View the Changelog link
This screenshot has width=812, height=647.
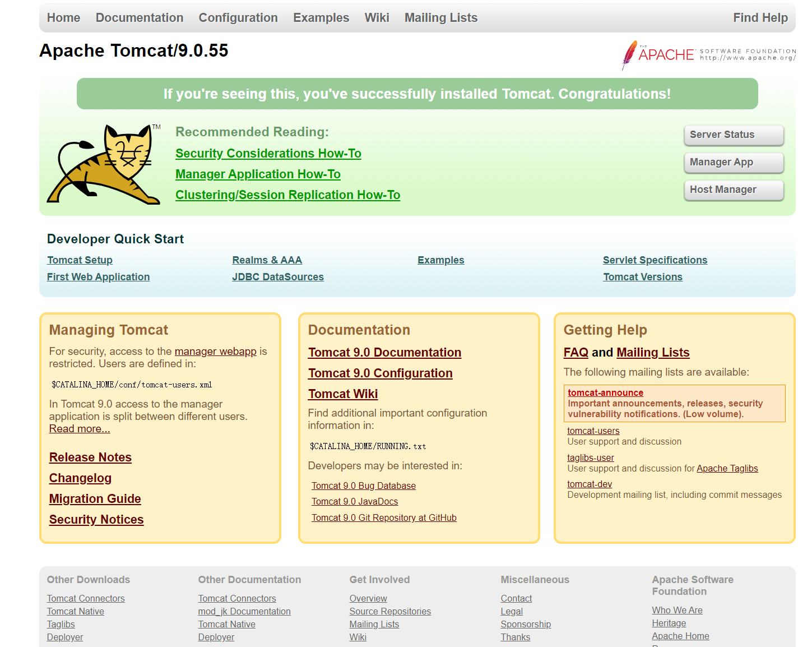80,478
